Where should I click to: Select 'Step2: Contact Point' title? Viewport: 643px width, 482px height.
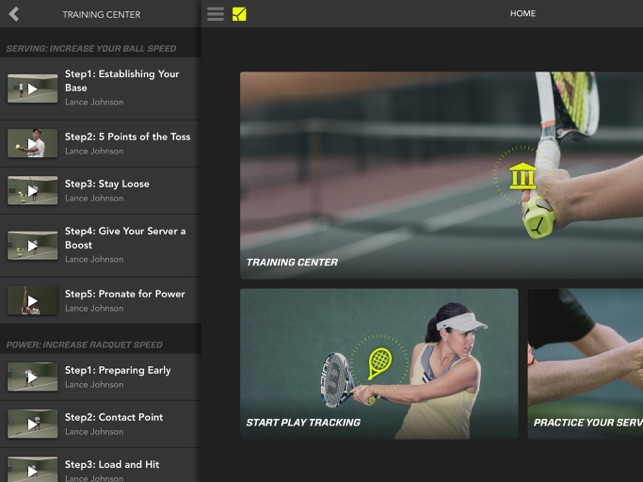114,417
